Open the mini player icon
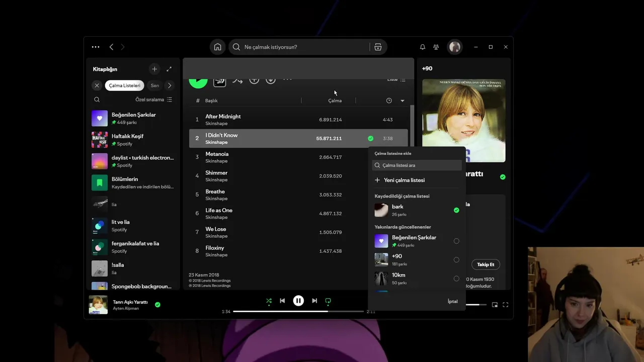Viewport: 644px width, 362px height. coord(495,305)
